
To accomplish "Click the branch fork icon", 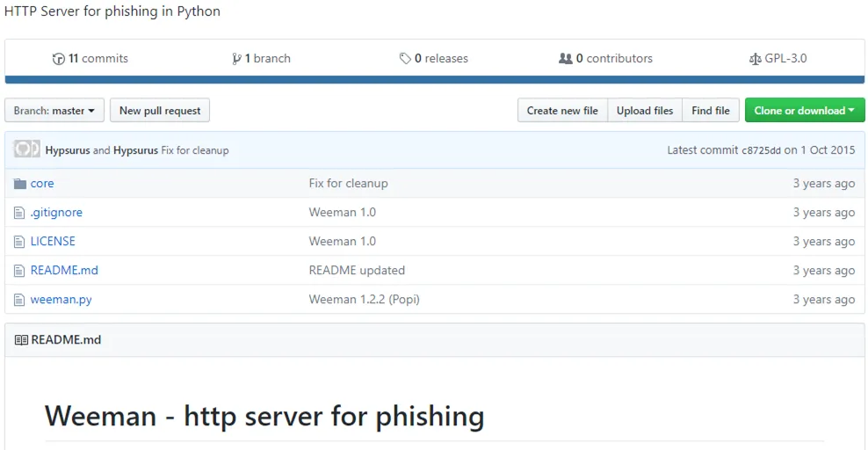I will [x=236, y=59].
